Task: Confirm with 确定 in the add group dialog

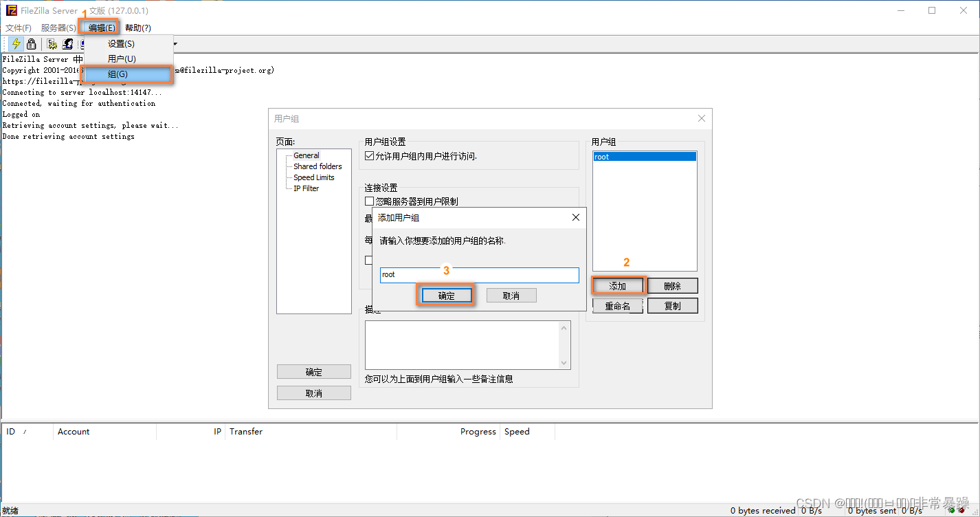Action: (x=446, y=296)
